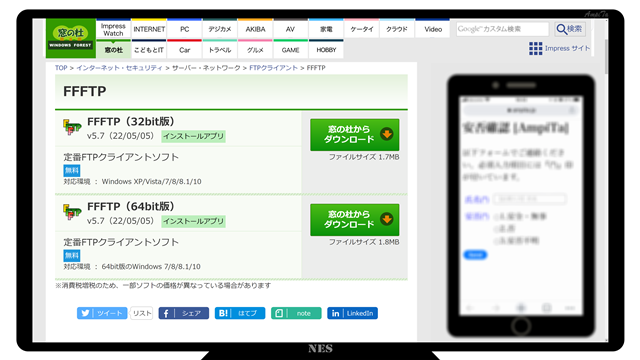This screenshot has width=640, height=360.
Task: Open the Impress サイト grid icon
Action: coord(536,48)
